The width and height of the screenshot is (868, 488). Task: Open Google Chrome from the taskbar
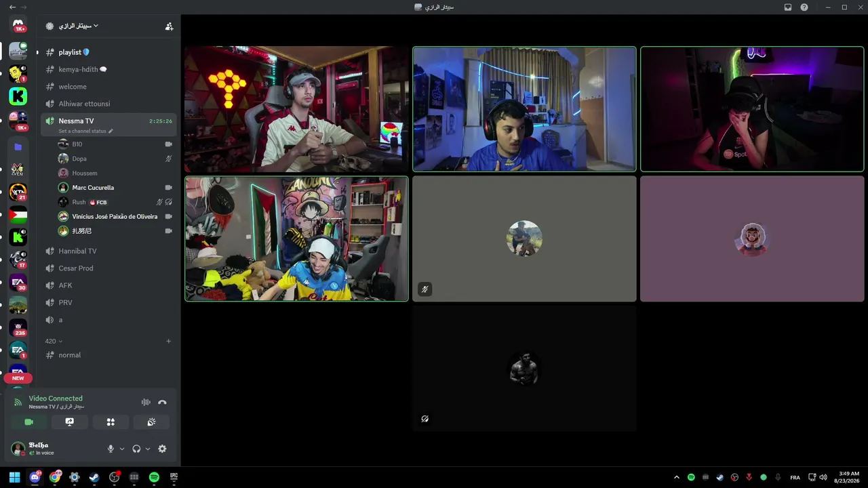(x=55, y=477)
